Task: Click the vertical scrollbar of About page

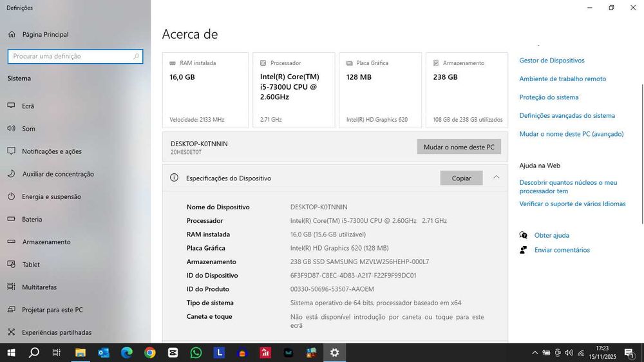Action: pos(642,154)
